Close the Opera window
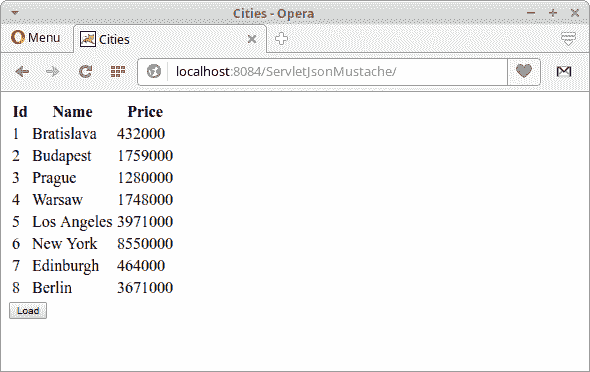The width and height of the screenshot is (590, 372). click(x=575, y=13)
